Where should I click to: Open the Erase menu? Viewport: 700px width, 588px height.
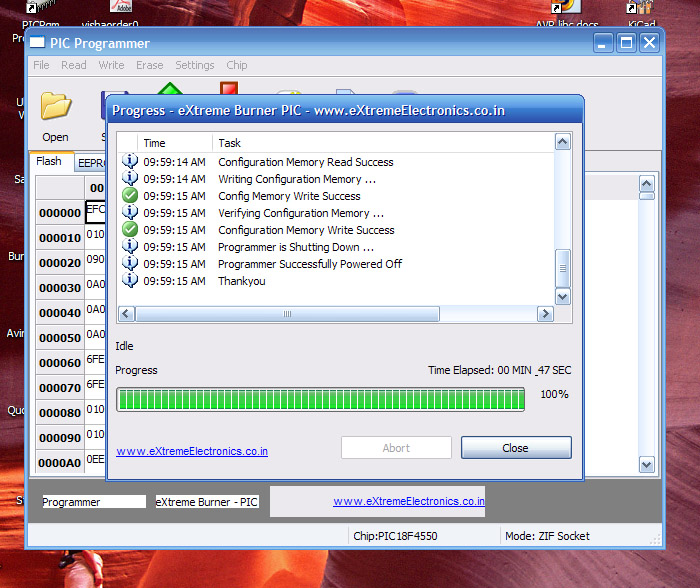pos(150,65)
